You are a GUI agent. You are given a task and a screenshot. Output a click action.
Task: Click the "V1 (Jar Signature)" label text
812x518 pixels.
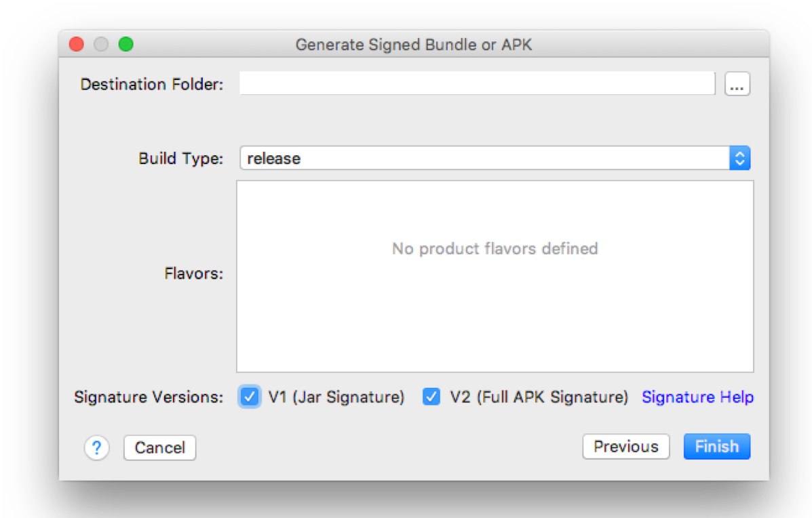click(336, 397)
